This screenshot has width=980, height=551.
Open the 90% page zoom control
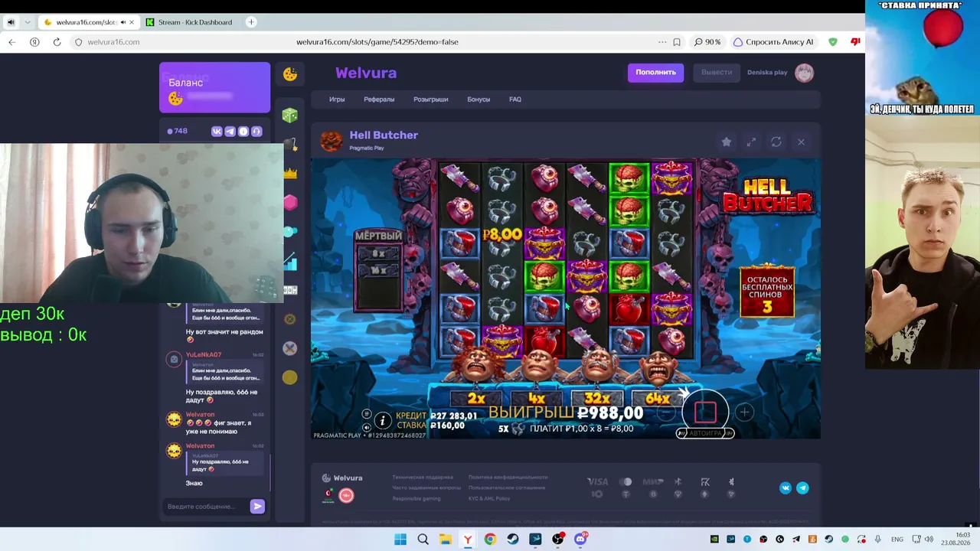[707, 42]
